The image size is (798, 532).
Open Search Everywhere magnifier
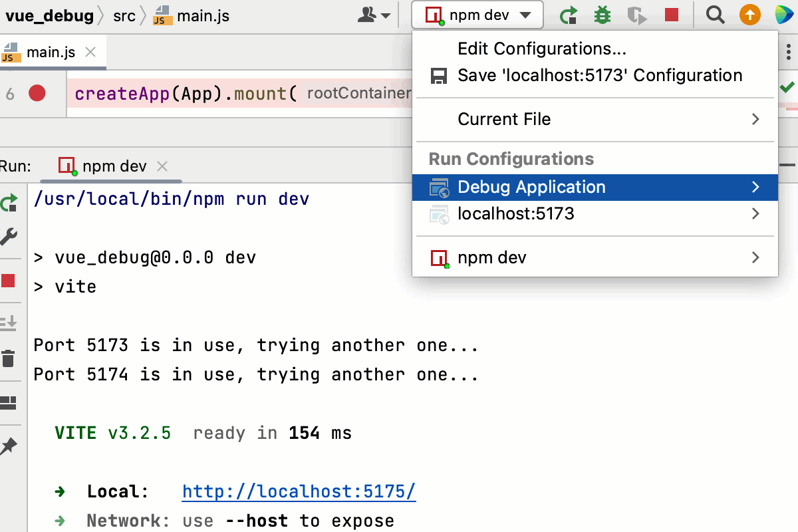(715, 15)
